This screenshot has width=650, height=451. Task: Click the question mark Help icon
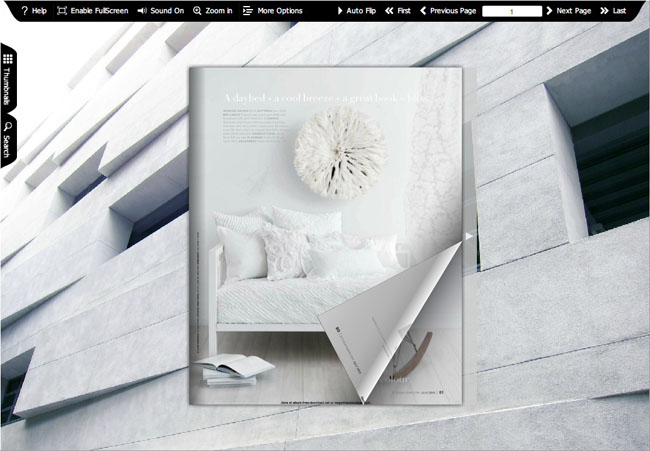24,11
